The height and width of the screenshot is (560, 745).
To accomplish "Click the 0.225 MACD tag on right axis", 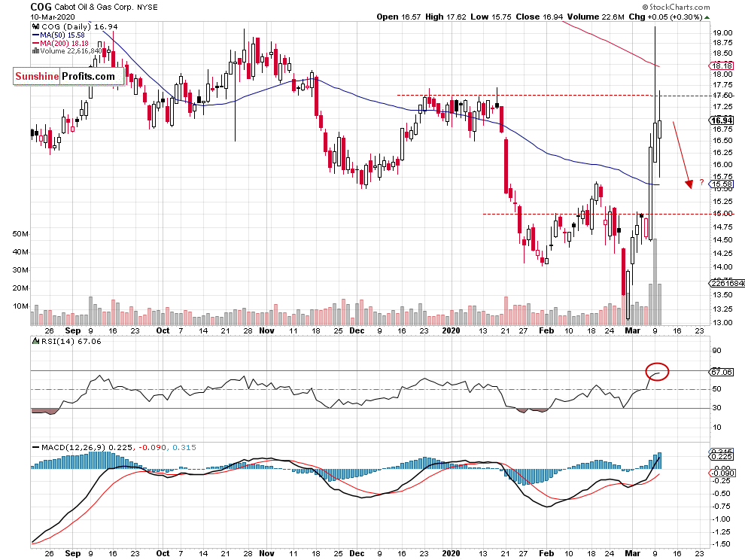I will coord(721,456).
